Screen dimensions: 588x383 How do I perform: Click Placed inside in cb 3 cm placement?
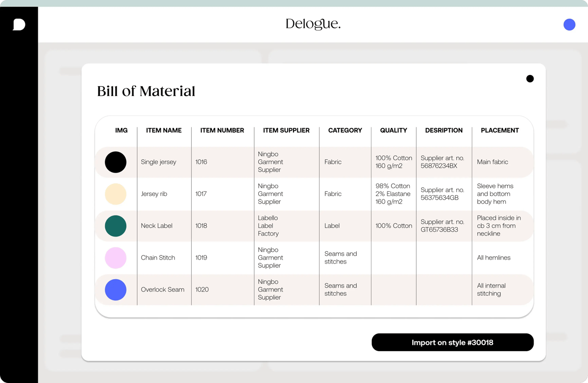[499, 226]
